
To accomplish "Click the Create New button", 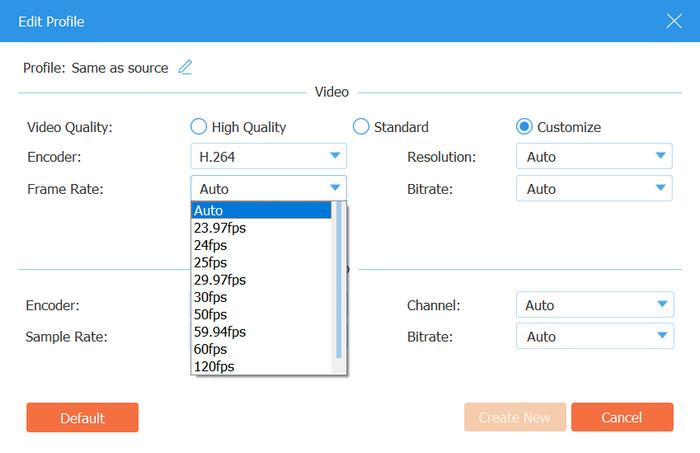I will coord(515,417).
